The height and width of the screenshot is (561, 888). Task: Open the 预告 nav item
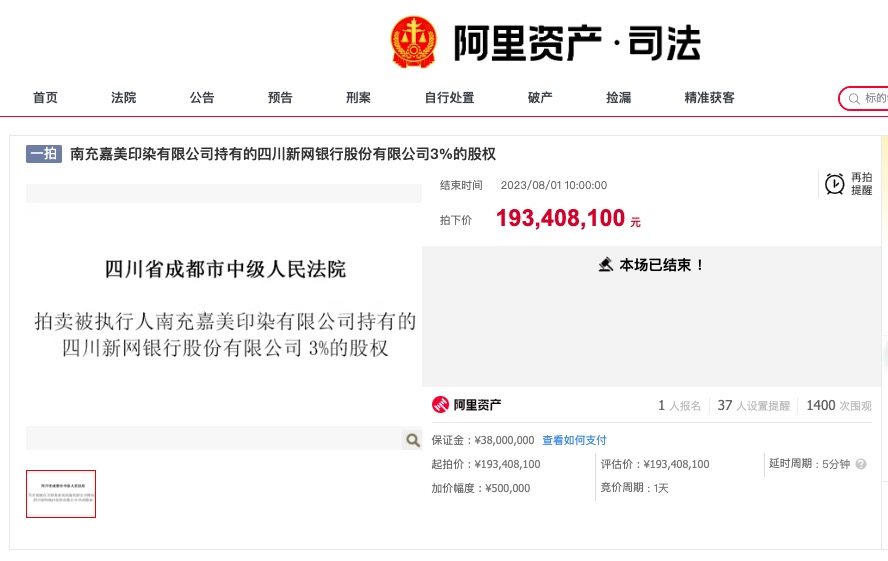click(280, 97)
